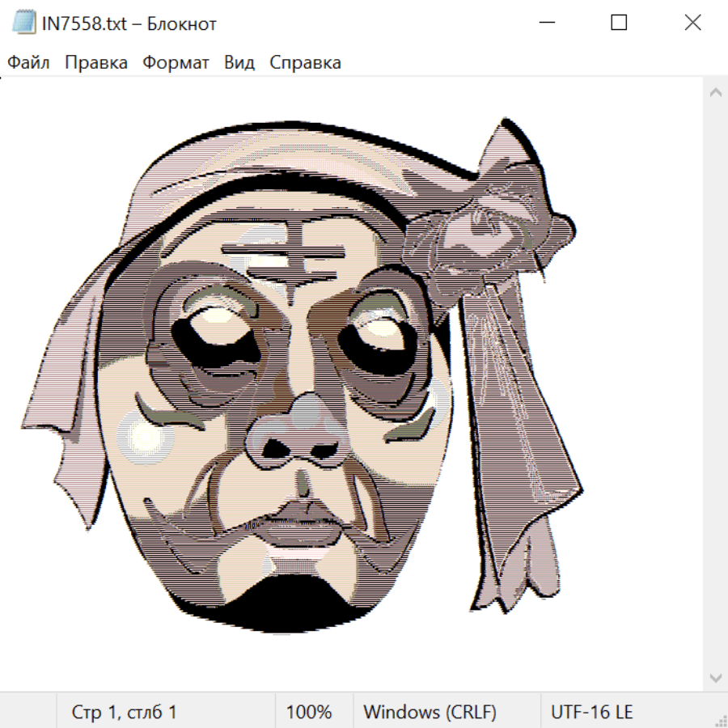
Task: Open the Справка menu
Action: (305, 63)
